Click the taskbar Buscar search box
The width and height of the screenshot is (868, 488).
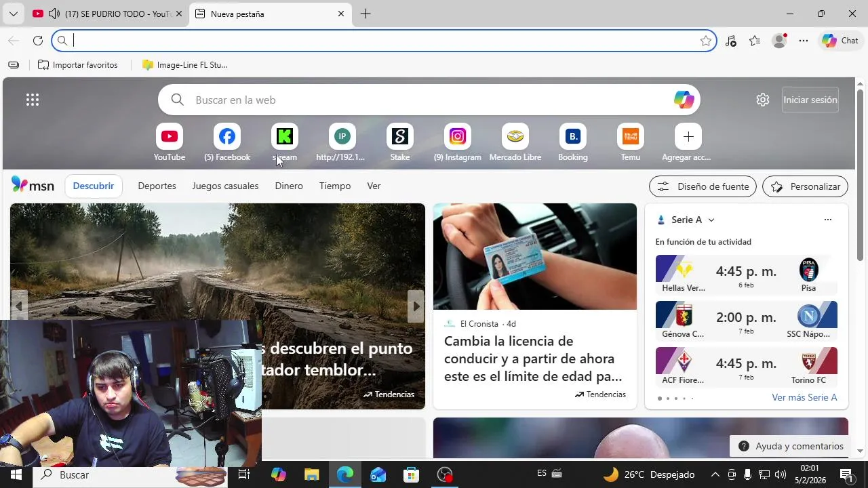pyautogui.click(x=130, y=474)
